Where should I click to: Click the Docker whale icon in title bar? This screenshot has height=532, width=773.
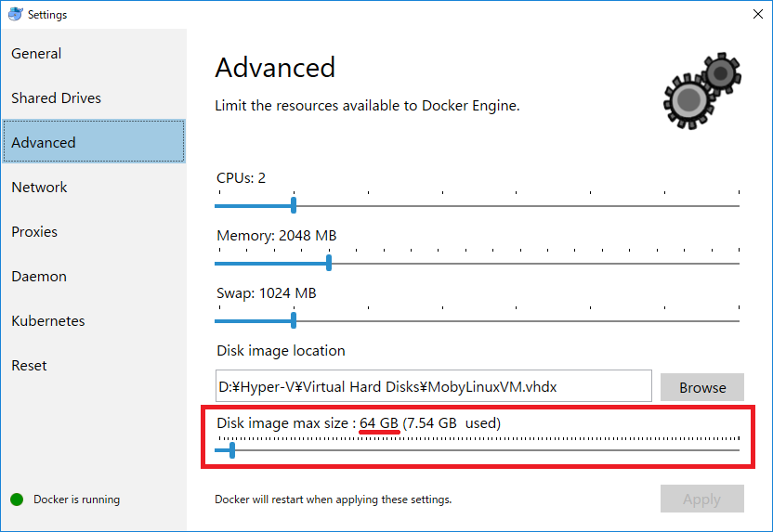click(14, 14)
